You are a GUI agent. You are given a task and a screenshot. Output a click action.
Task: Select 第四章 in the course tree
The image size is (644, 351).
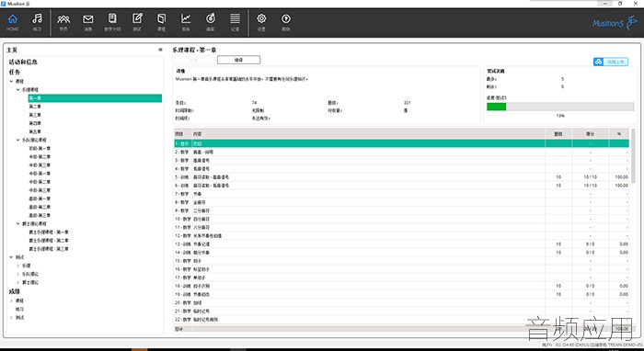(x=35, y=123)
